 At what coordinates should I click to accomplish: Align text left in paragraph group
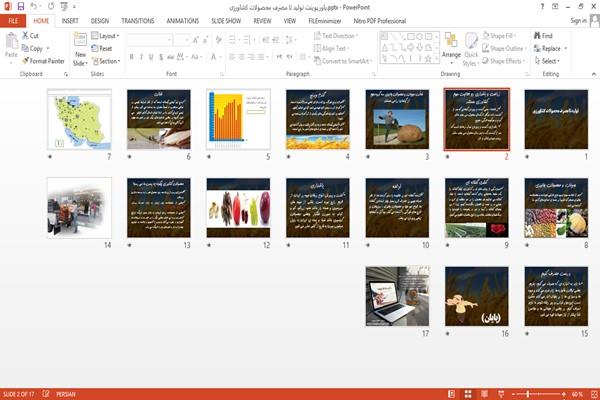click(232, 57)
